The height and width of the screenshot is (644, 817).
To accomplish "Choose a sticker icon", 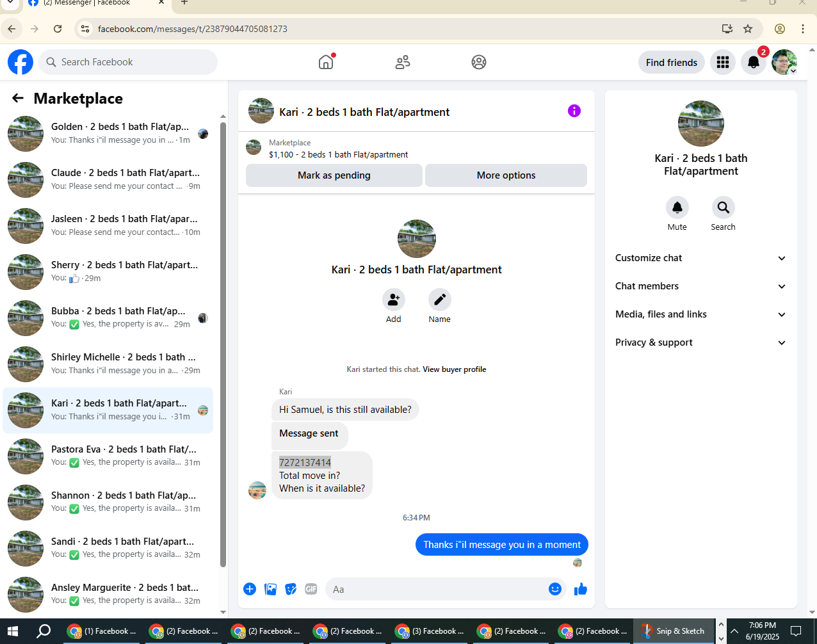I will (291, 589).
